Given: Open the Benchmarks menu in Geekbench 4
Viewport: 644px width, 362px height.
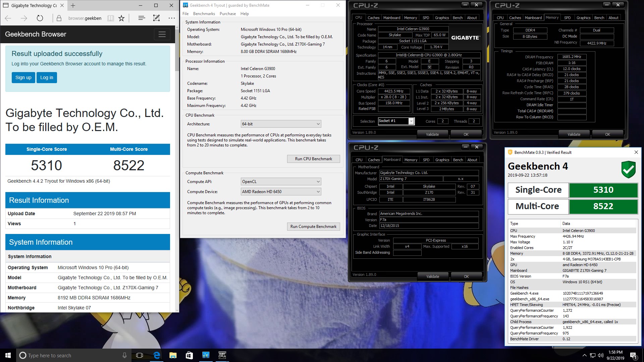Looking at the screenshot, I should (x=204, y=14).
